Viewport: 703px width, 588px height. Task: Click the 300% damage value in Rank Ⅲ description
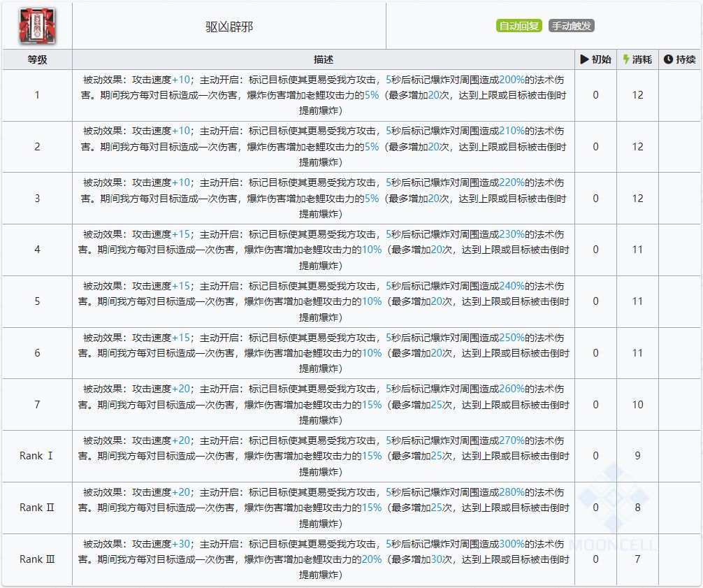point(512,544)
